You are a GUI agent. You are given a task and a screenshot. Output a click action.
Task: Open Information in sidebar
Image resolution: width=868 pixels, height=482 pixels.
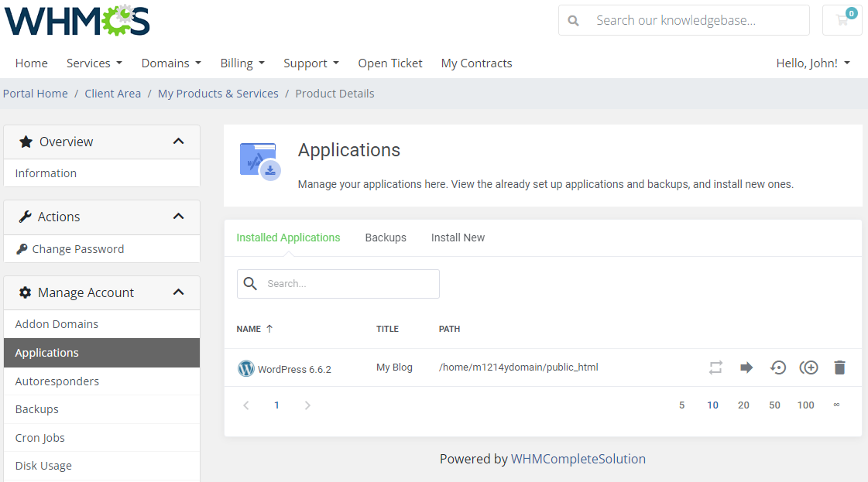coord(102,173)
